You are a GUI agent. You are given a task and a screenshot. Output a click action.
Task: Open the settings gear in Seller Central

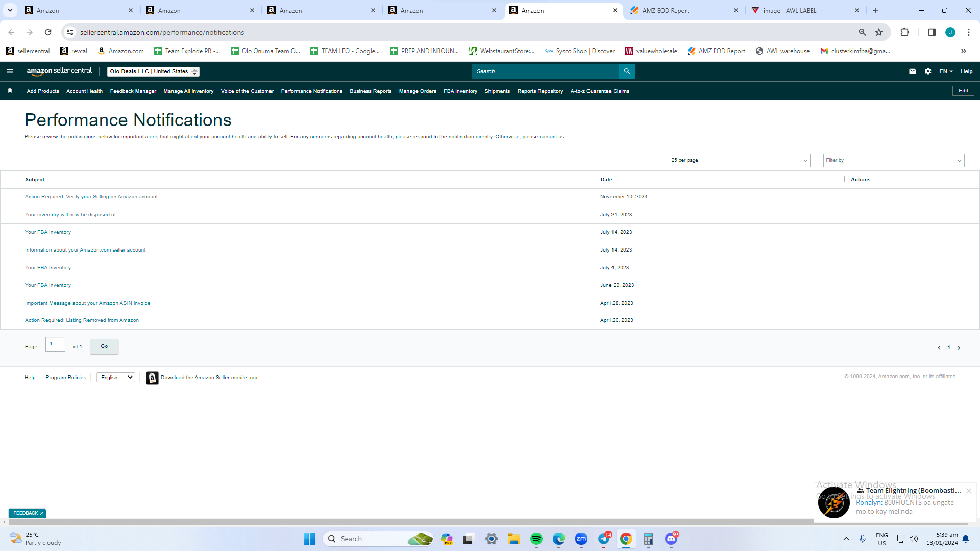[x=928, y=71]
